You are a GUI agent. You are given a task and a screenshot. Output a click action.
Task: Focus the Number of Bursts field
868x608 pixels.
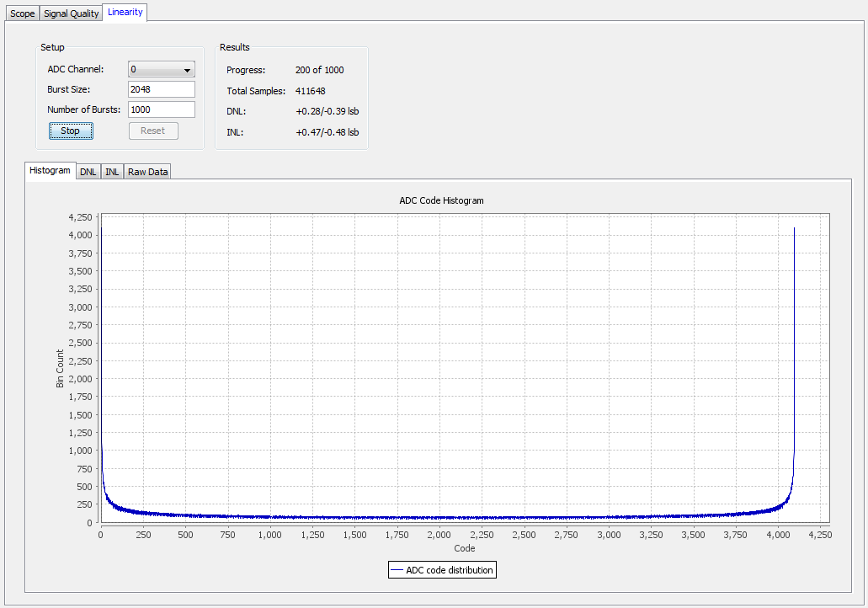(x=161, y=109)
